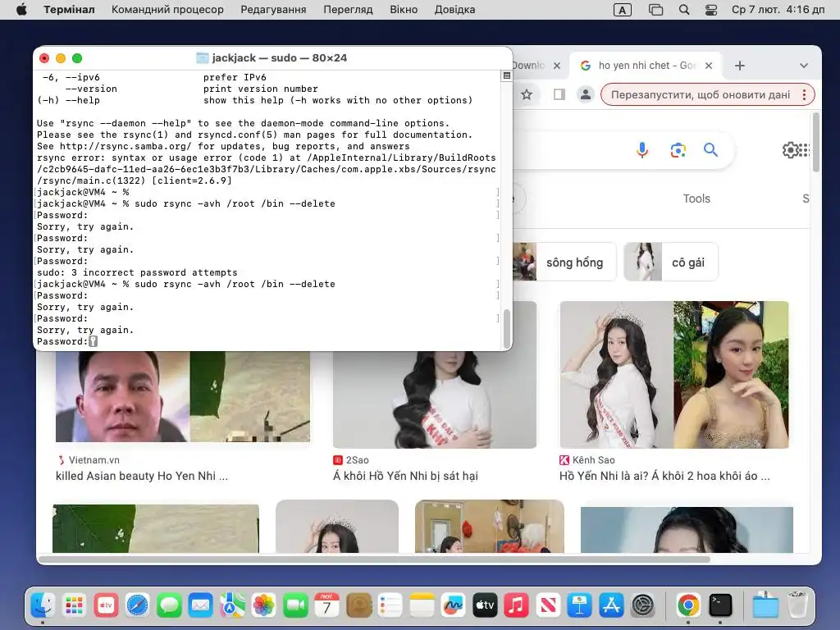840x630 pixels.
Task: Open the Термінал menu
Action: tap(69, 10)
